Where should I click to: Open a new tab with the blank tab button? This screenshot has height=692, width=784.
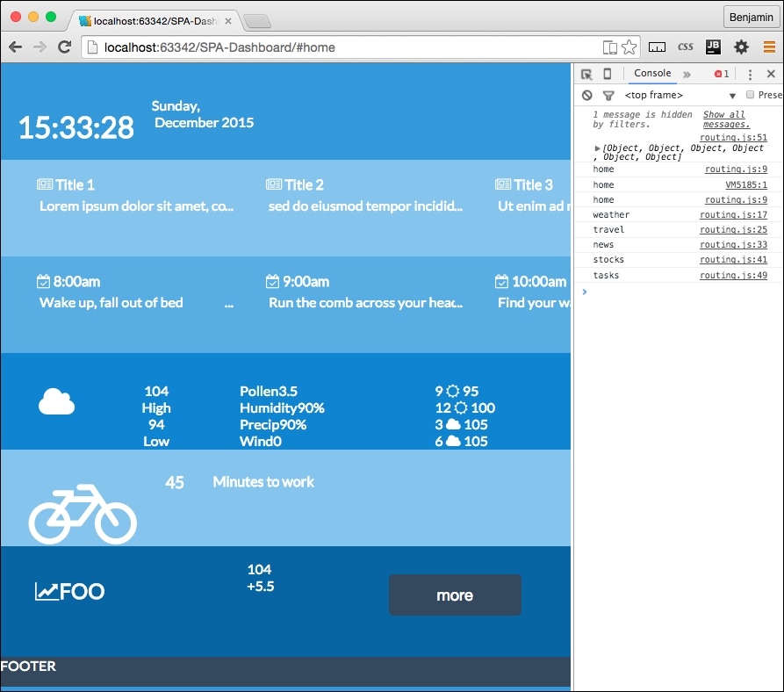257,21
